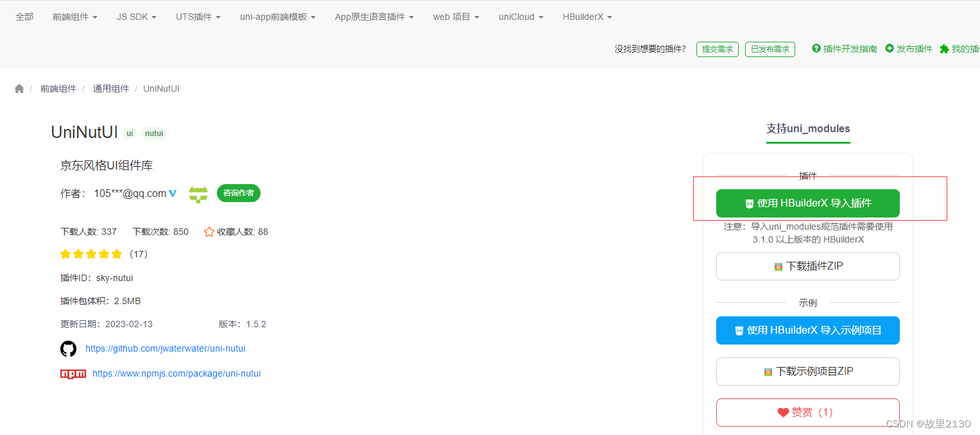Click 使用 HBuilderX 导入示例项目 blue button
This screenshot has width=980, height=435.
808,330
